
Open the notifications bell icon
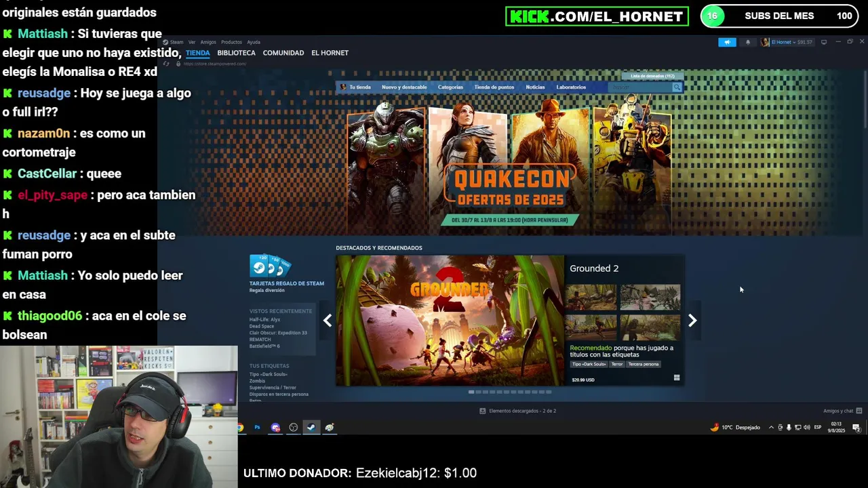748,42
